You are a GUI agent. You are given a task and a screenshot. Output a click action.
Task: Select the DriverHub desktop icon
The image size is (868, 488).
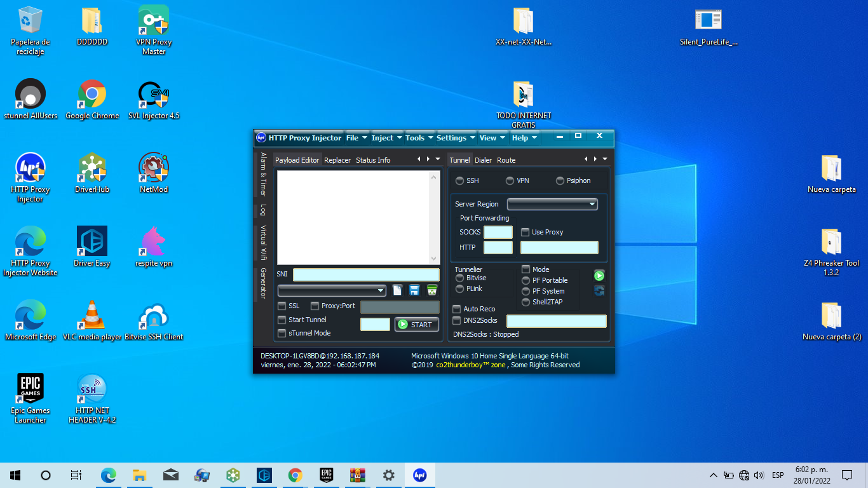point(92,173)
